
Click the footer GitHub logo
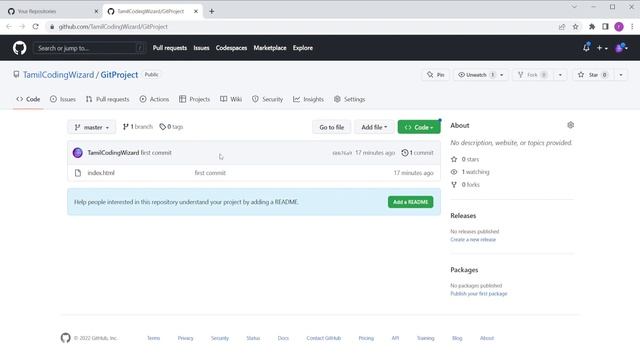[66, 338]
